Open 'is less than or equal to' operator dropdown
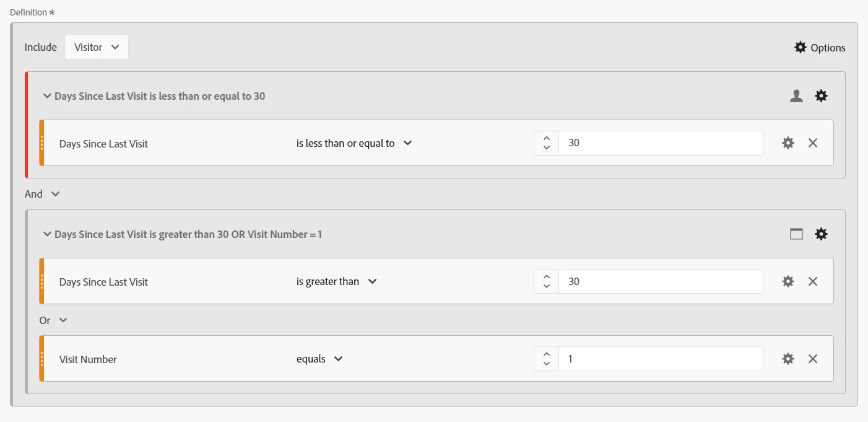Image resolution: width=868 pixels, height=422 pixels. (354, 143)
